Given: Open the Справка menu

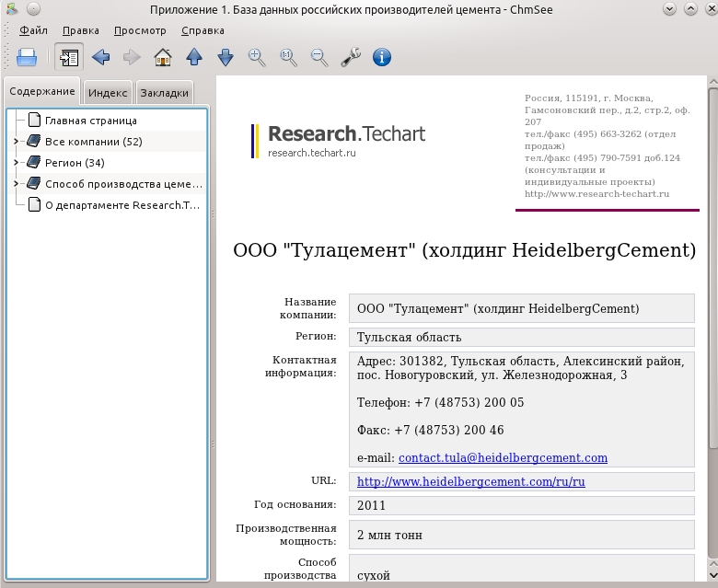Looking at the screenshot, I should (x=203, y=30).
